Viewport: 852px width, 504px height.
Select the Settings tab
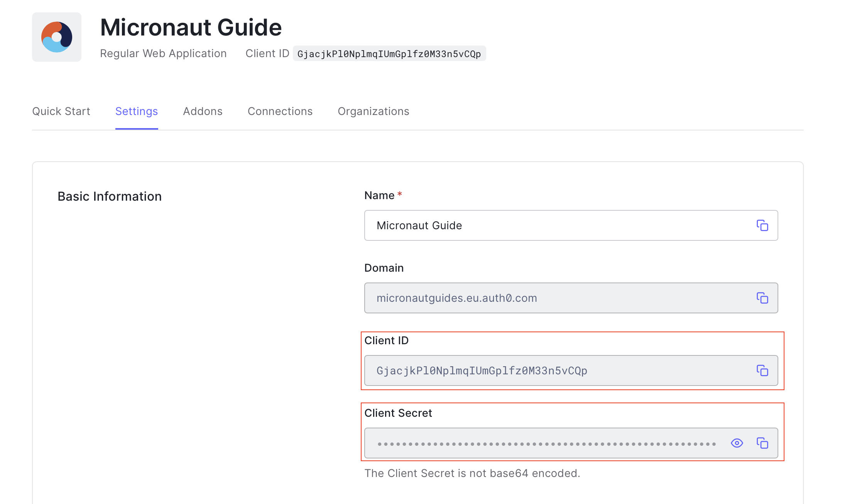point(137,111)
